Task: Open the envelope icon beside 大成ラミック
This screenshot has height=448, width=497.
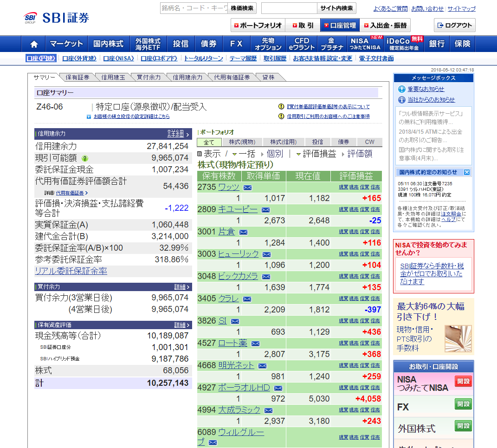Action: point(269,410)
